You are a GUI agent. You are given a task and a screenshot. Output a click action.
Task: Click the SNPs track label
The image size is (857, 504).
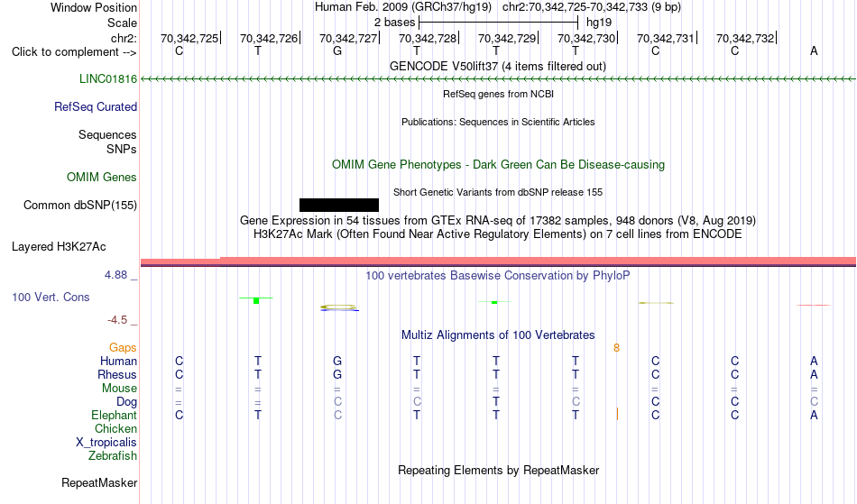click(x=122, y=149)
